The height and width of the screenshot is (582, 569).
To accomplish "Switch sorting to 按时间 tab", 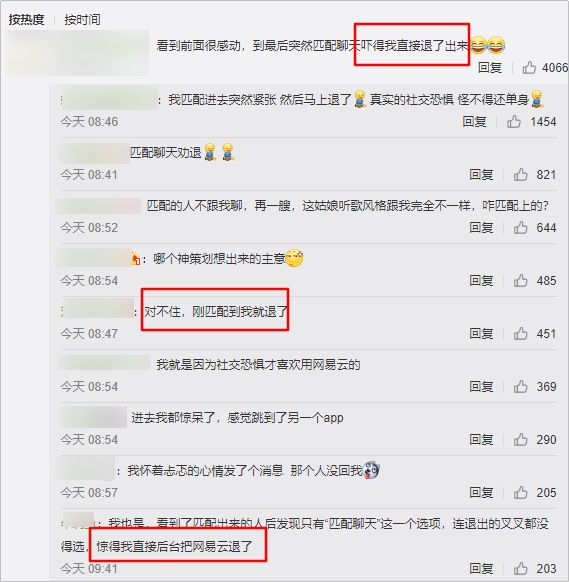I will tap(82, 20).
